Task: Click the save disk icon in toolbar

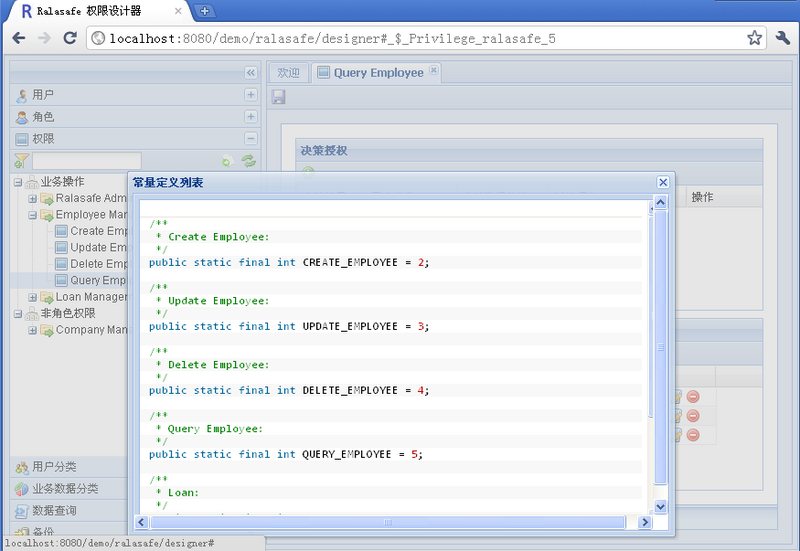Action: click(x=278, y=97)
